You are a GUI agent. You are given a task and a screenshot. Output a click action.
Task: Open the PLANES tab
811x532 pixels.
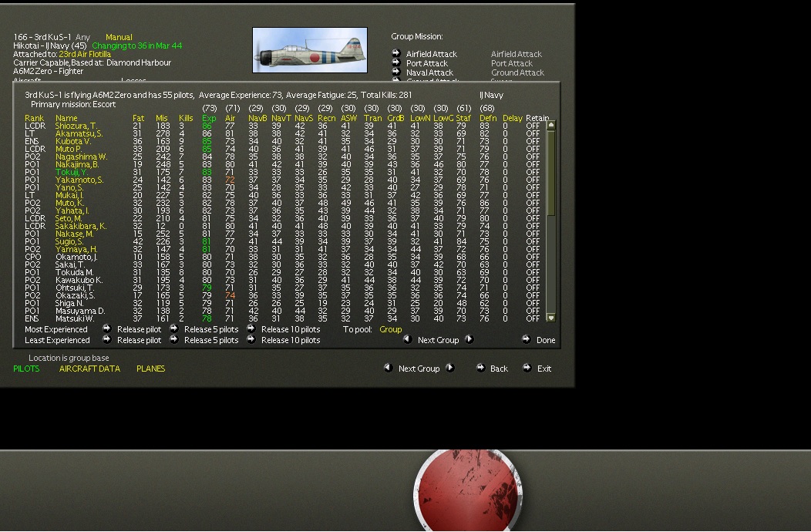[150, 369]
